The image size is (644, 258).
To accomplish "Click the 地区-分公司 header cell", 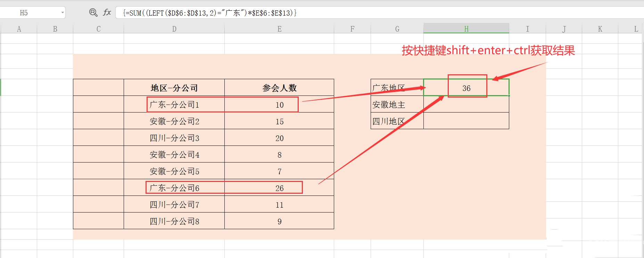I will click(x=174, y=88).
